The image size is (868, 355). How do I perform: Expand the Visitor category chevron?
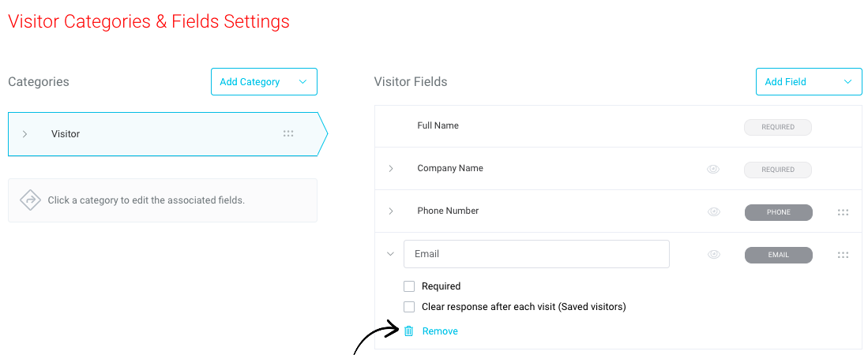coord(24,134)
